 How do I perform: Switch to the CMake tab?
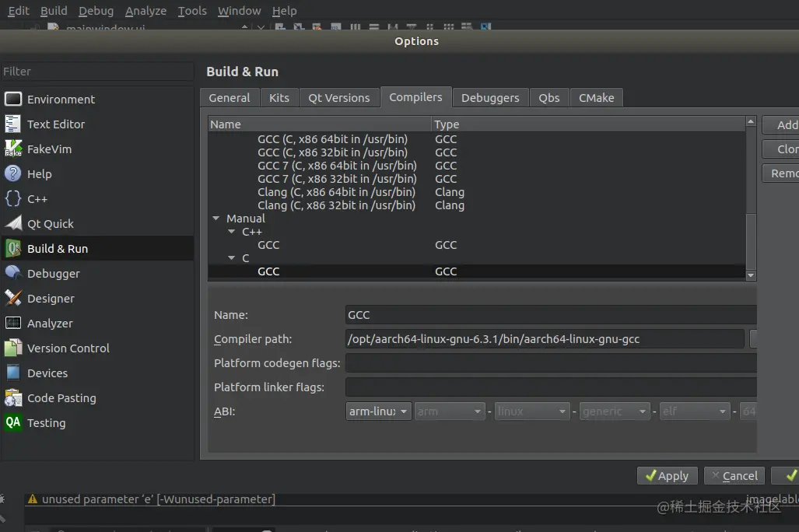coord(596,98)
